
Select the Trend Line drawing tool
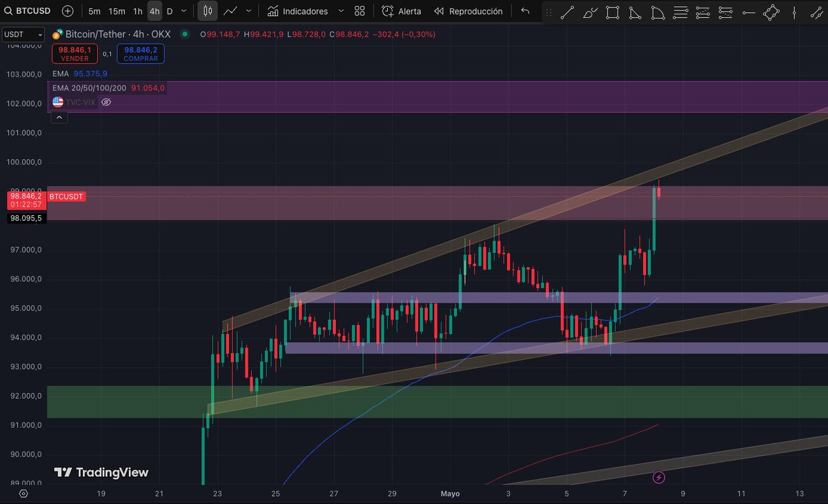(x=567, y=12)
